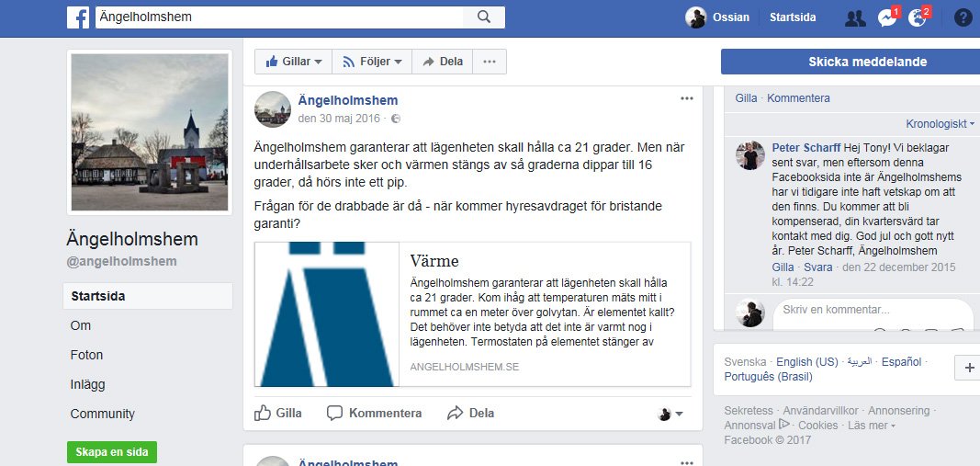Open the Kronologiskt sort dropdown
980x466 pixels.
[x=940, y=124]
